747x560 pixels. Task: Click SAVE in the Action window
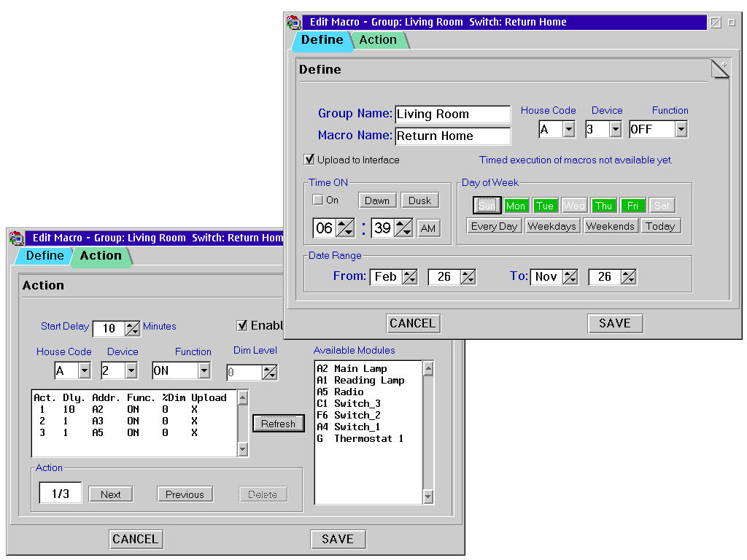tap(338, 539)
